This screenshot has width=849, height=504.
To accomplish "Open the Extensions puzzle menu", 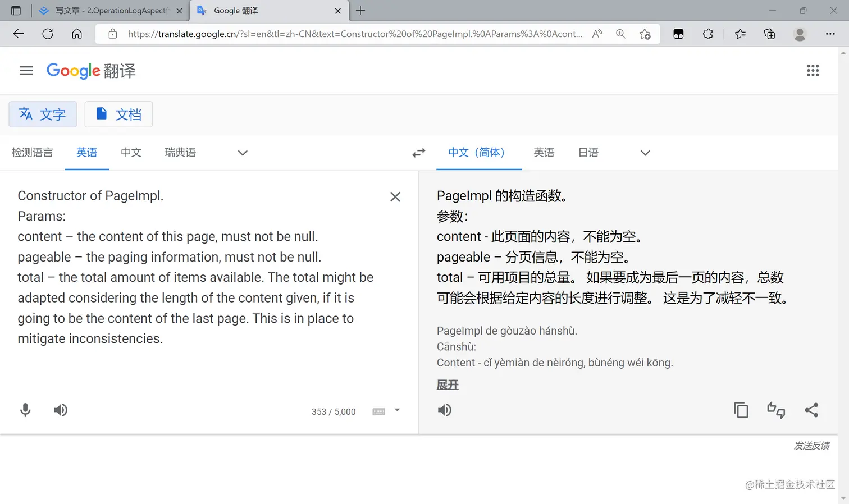I will [708, 34].
